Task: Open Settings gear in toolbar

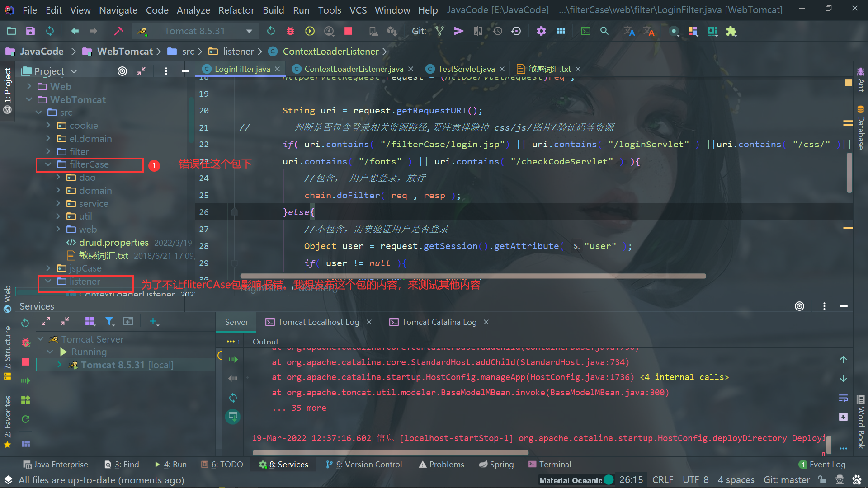Action: tap(541, 31)
